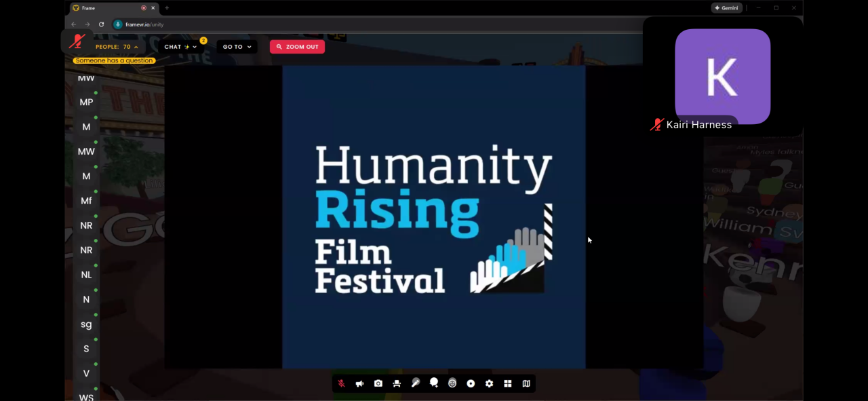Click the Kairi Harness name label
The image size is (868, 401).
(698, 125)
